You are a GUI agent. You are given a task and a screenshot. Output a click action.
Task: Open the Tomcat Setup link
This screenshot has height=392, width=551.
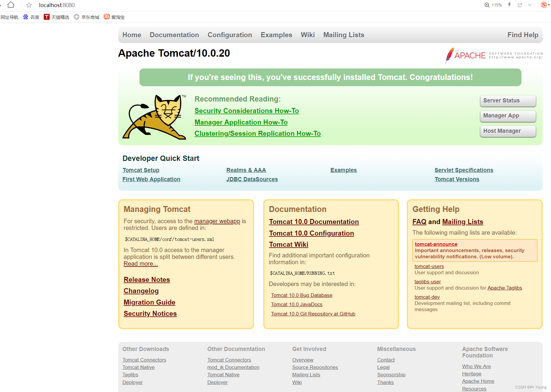coord(141,170)
